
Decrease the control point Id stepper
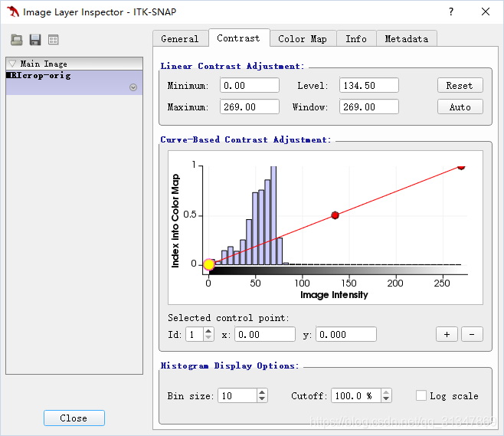[208, 337]
